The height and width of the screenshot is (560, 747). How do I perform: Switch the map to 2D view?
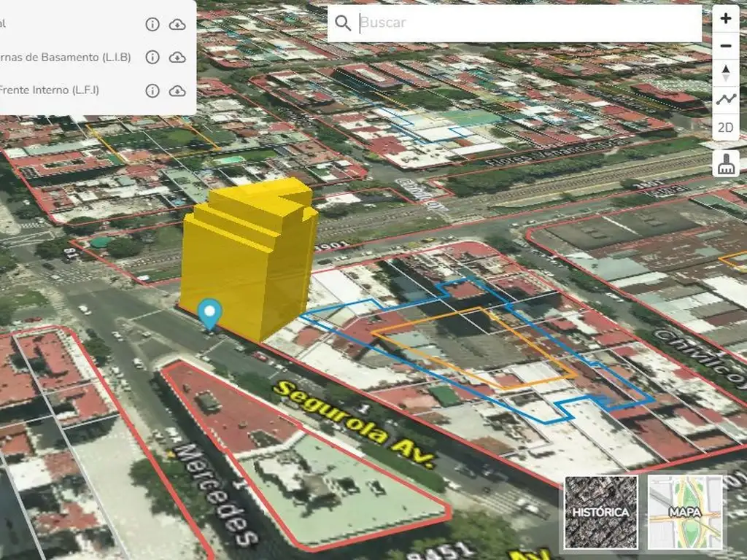(x=725, y=128)
